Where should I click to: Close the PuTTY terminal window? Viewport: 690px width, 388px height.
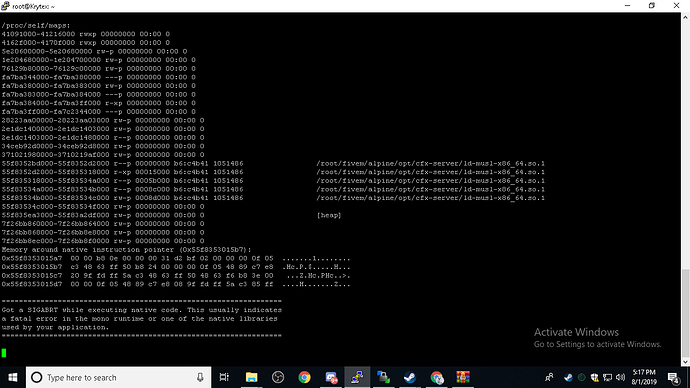(x=676, y=6)
